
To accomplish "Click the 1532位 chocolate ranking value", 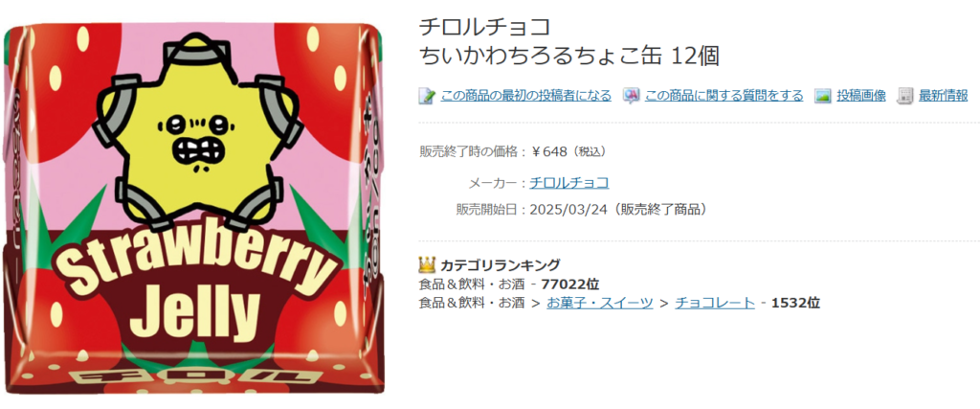I will tap(795, 304).
